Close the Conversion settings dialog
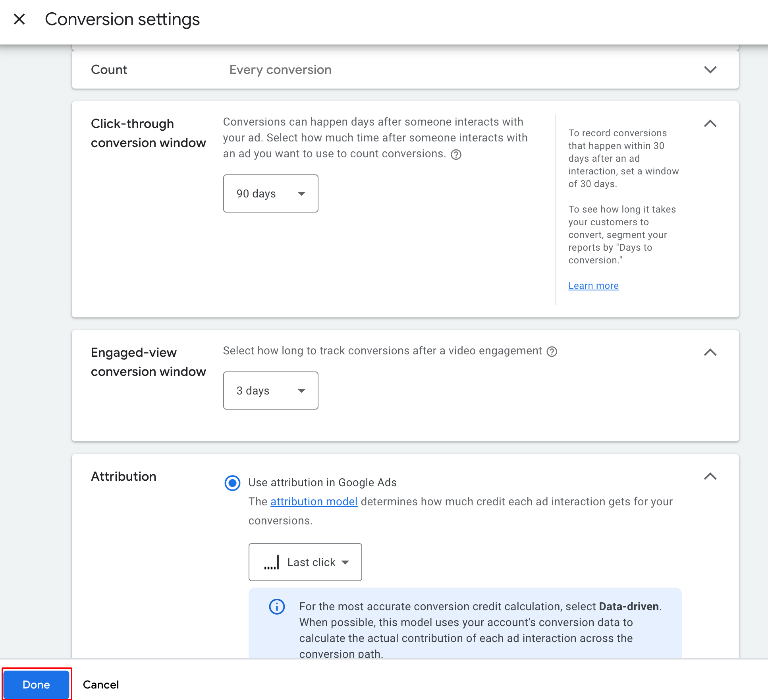 point(19,19)
